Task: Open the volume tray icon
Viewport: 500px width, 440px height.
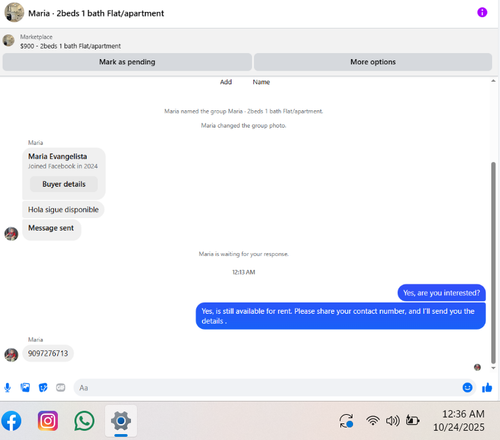Action: tap(393, 421)
